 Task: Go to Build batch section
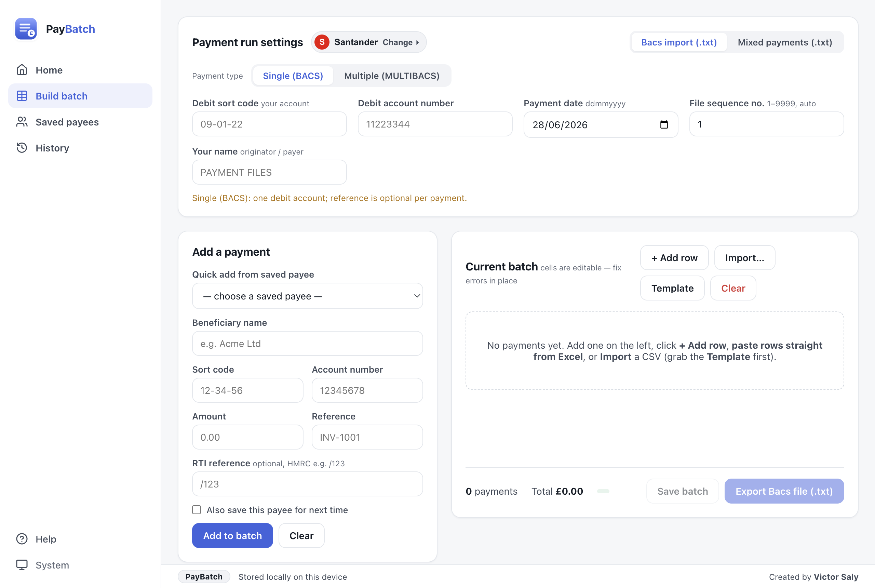80,96
